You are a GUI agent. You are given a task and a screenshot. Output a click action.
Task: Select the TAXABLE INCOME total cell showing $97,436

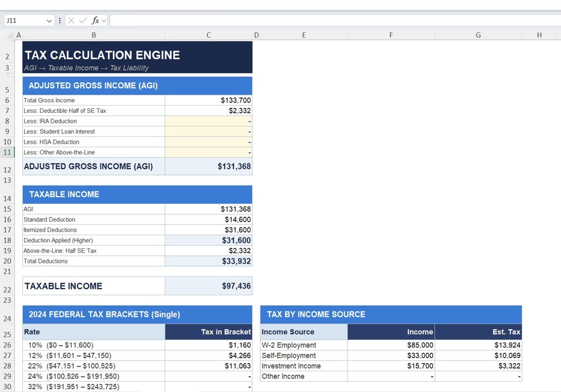[x=208, y=285]
